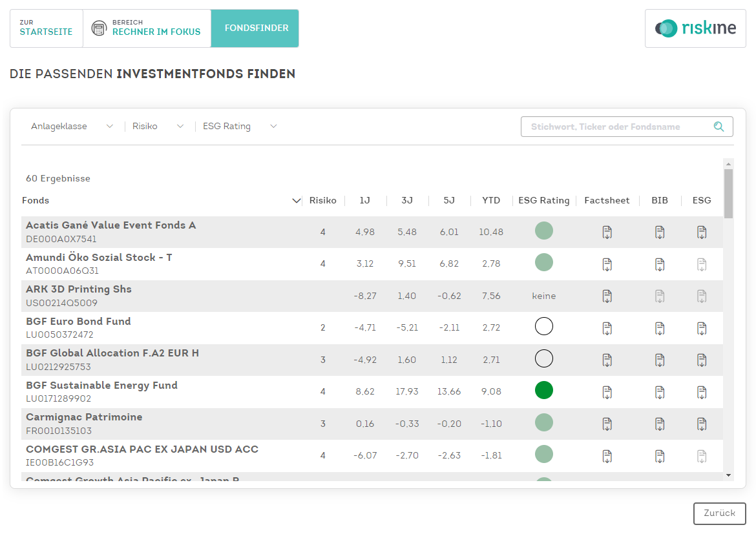This screenshot has height=536, width=756.
Task: Download factsheet for BGF Sustainable Energy Fund
Action: (x=607, y=393)
